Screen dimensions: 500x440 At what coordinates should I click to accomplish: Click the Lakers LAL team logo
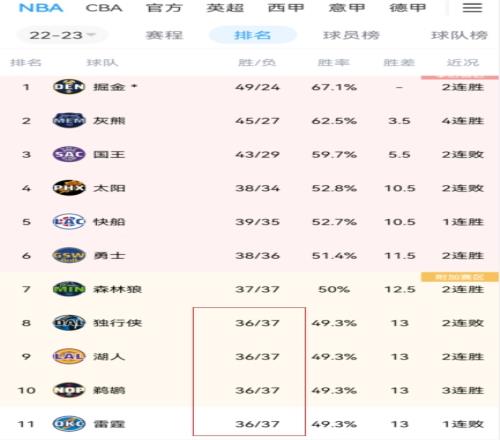tap(69, 356)
